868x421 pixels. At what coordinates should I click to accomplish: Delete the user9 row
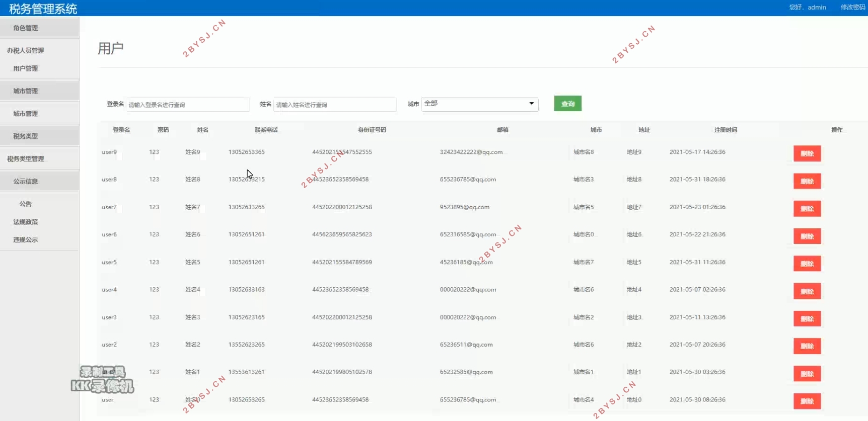click(x=807, y=153)
